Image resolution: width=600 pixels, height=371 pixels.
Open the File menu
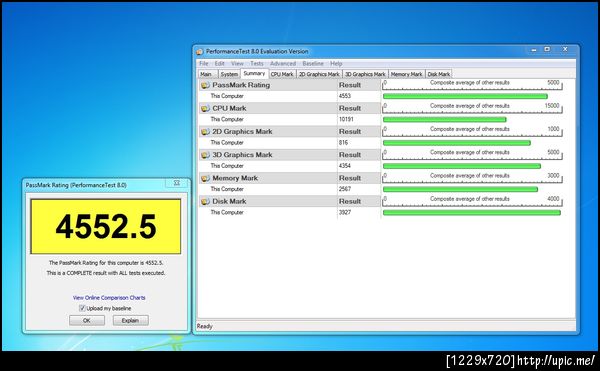point(204,63)
